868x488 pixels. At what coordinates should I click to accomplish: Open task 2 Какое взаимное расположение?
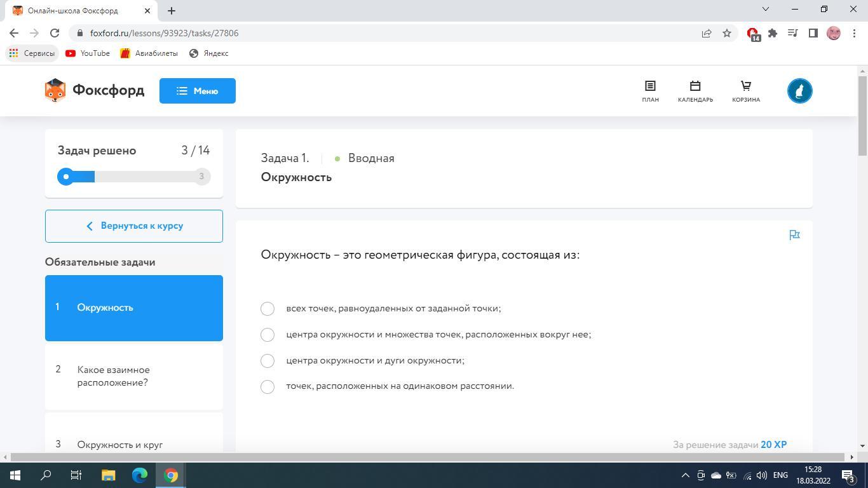[134, 376]
